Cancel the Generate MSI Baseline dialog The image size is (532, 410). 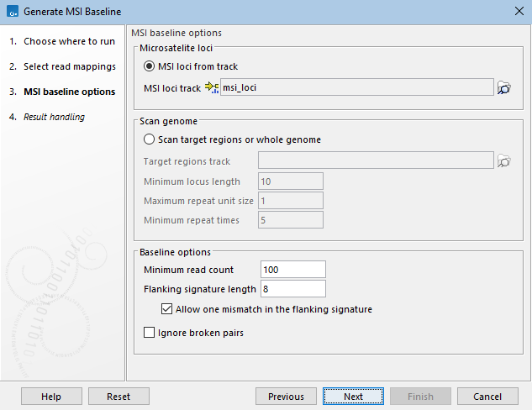487,396
